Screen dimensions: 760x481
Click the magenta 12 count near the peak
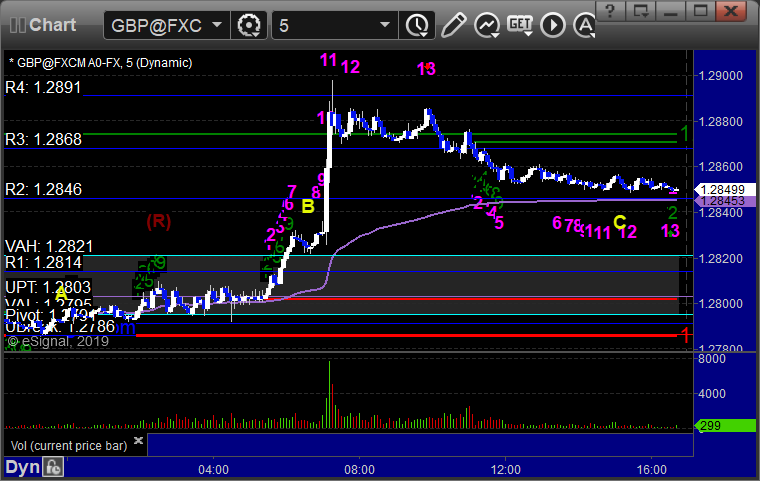point(350,67)
